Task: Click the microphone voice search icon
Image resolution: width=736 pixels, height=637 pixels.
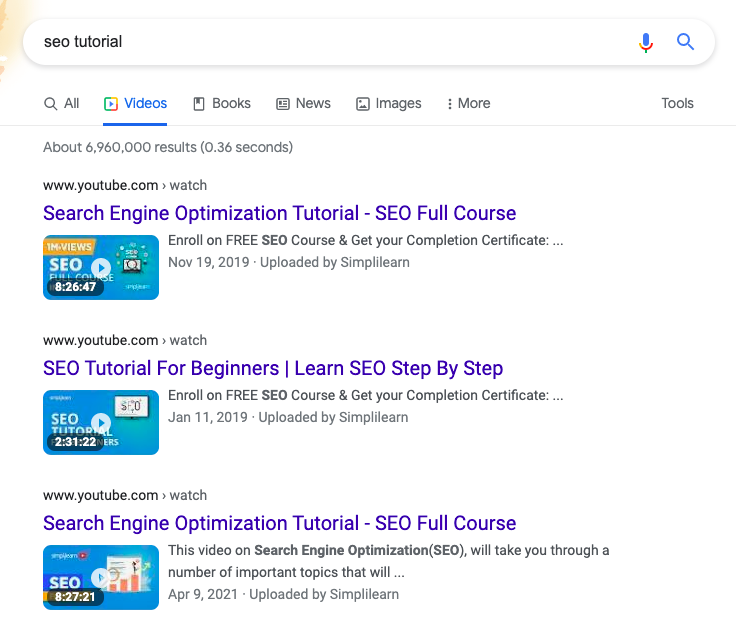Action: (646, 42)
